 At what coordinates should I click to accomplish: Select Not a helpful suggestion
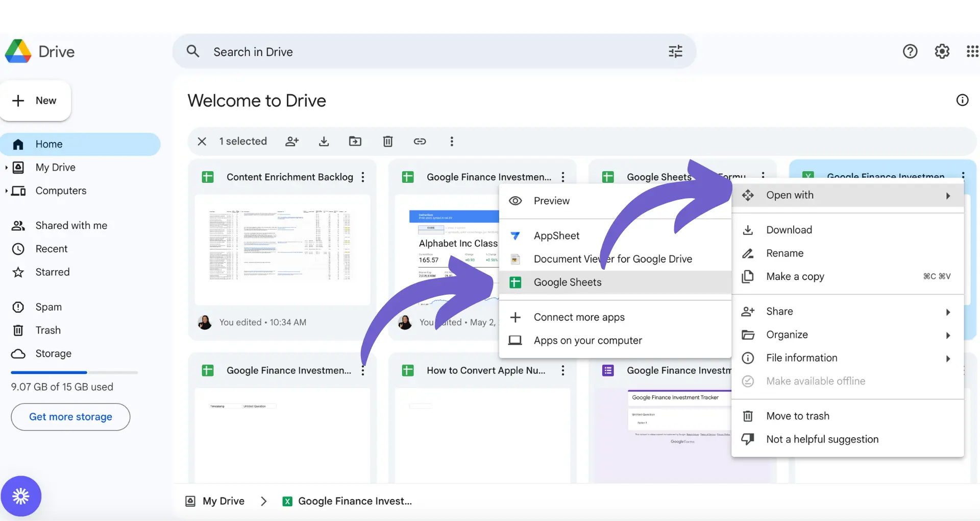848,440
